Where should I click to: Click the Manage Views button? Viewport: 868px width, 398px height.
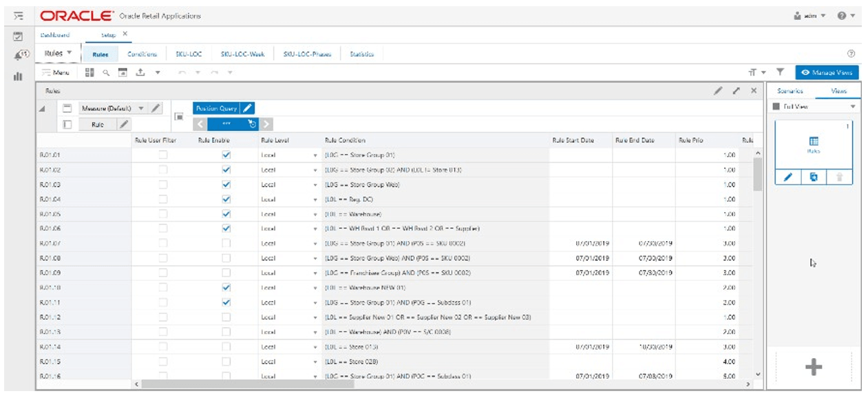click(x=827, y=72)
